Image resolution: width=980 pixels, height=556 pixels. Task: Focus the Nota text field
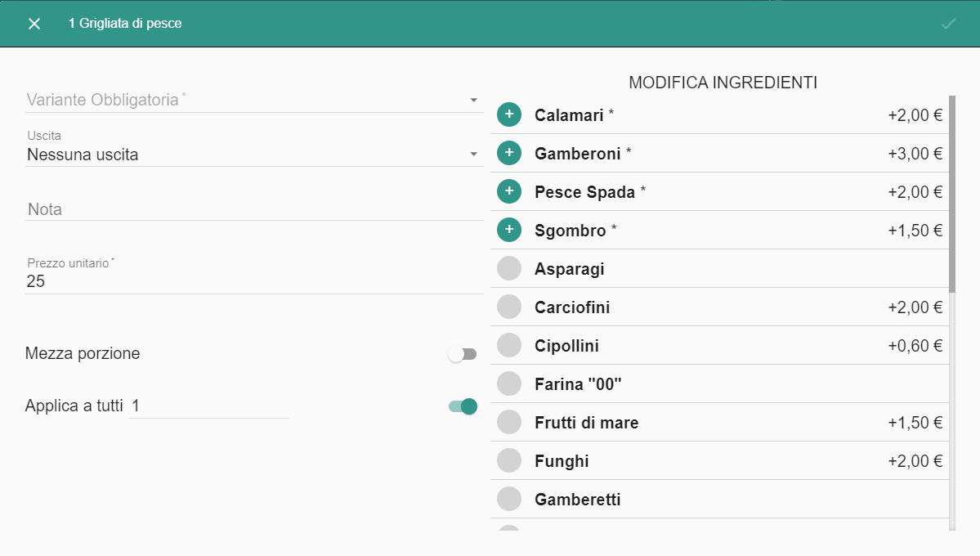[x=253, y=209]
